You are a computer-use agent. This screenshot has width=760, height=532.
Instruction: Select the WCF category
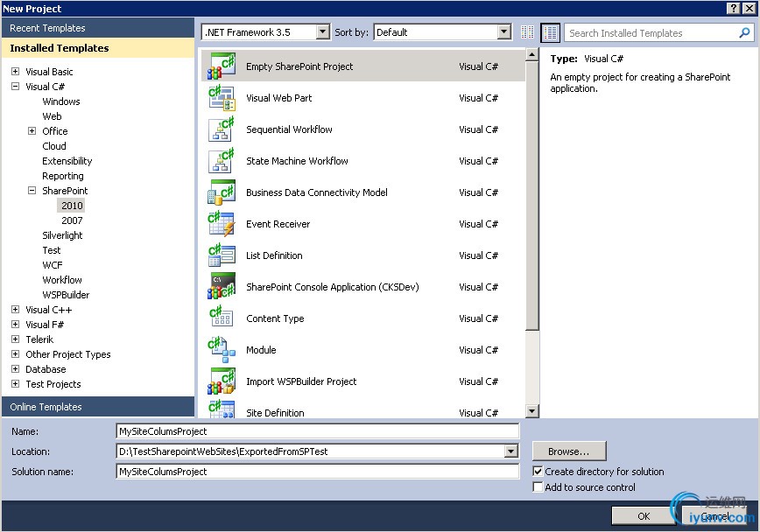click(x=53, y=265)
